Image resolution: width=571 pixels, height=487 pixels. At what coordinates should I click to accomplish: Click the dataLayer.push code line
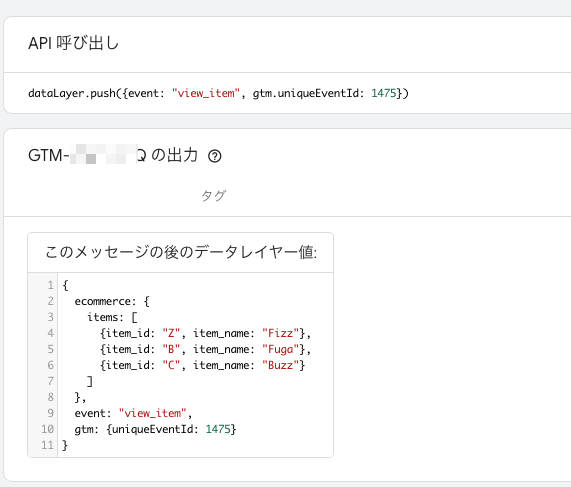point(218,93)
